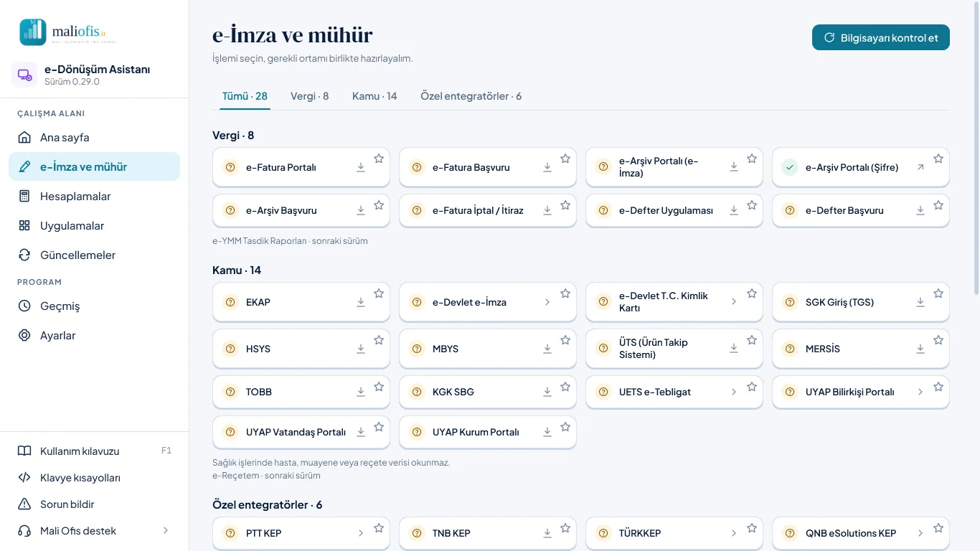980x551 pixels.
Task: Open external link icon on e-Arşiv Portalı (Şifre)
Action: (x=920, y=167)
